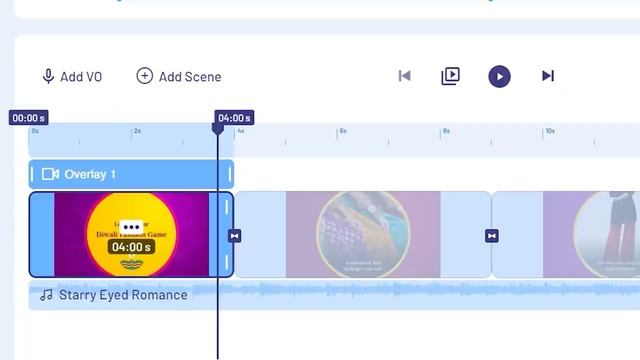Click the 6s mark on the timeline ruler
The image size is (640, 360).
click(342, 131)
